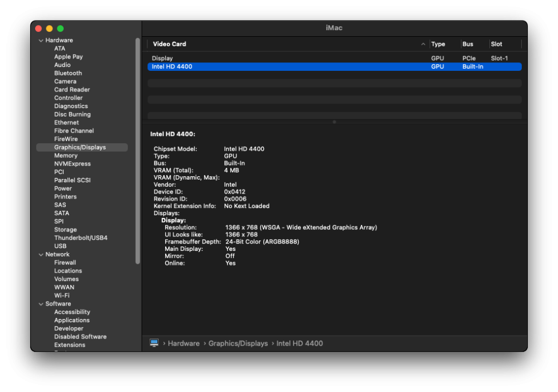558x392 pixels.
Task: Open the WWAN entry
Action: point(64,287)
